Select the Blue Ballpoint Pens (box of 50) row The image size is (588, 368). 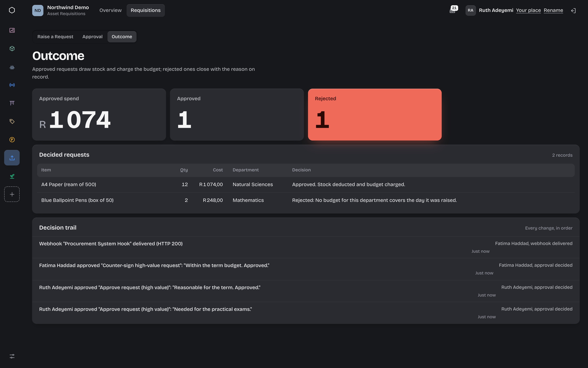pos(306,200)
